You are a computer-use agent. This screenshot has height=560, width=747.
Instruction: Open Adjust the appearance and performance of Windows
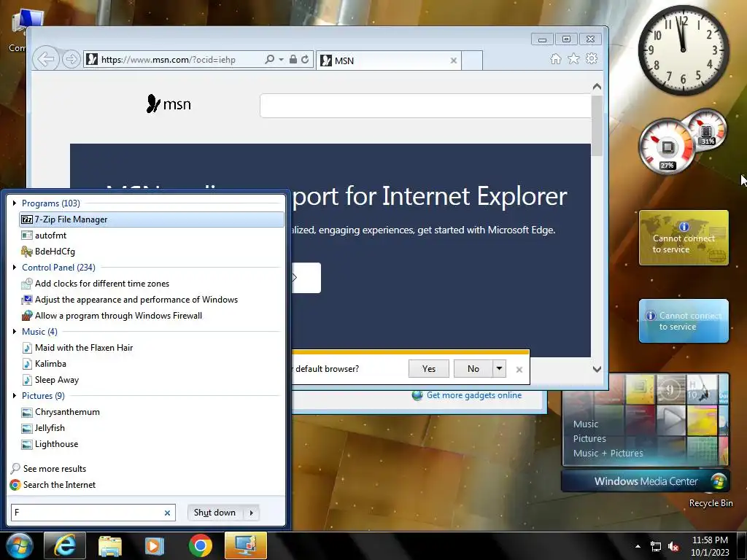pos(152,300)
